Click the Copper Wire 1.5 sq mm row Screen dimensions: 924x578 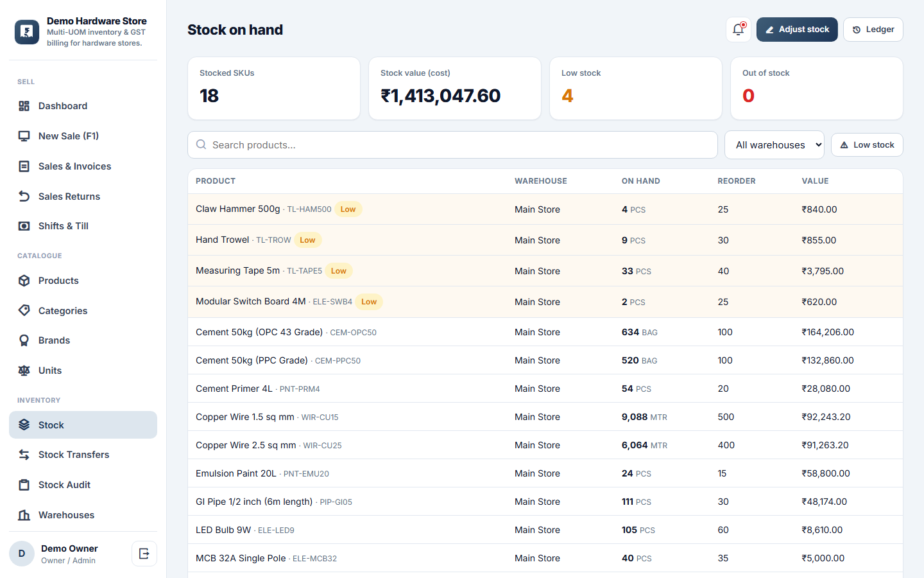pyautogui.click(x=545, y=417)
